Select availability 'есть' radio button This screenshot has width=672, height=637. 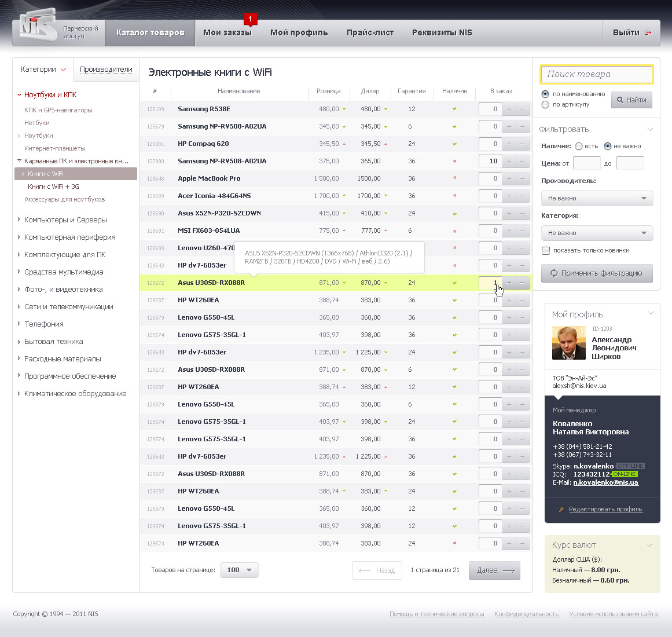[579, 146]
